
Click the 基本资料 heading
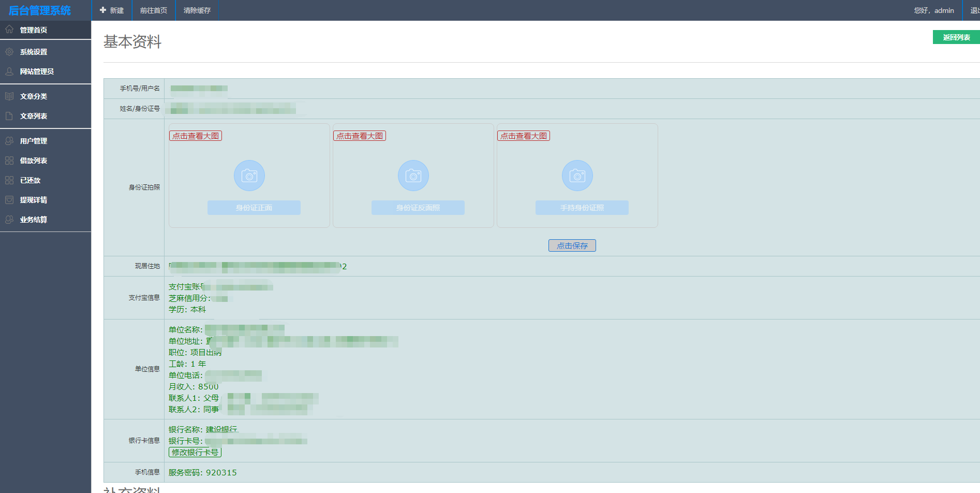point(132,41)
